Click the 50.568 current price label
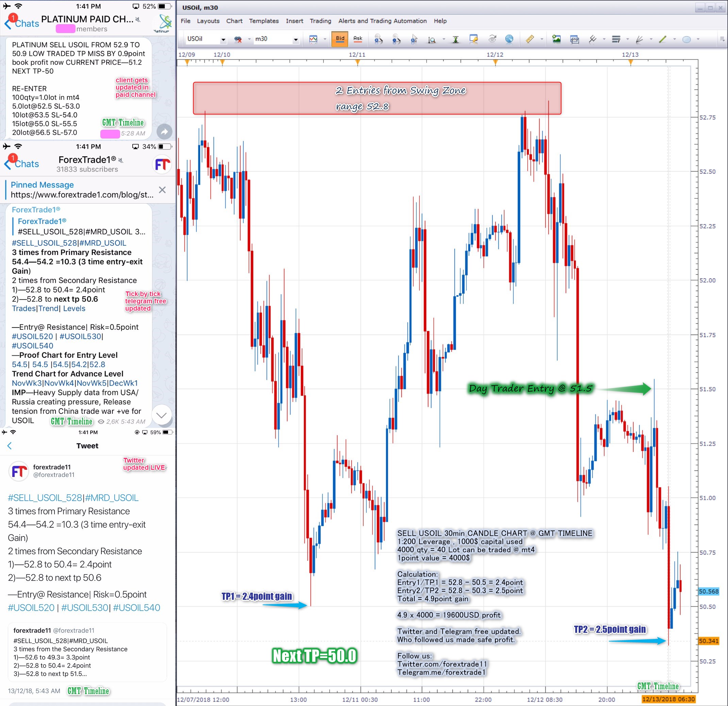 coord(709,591)
